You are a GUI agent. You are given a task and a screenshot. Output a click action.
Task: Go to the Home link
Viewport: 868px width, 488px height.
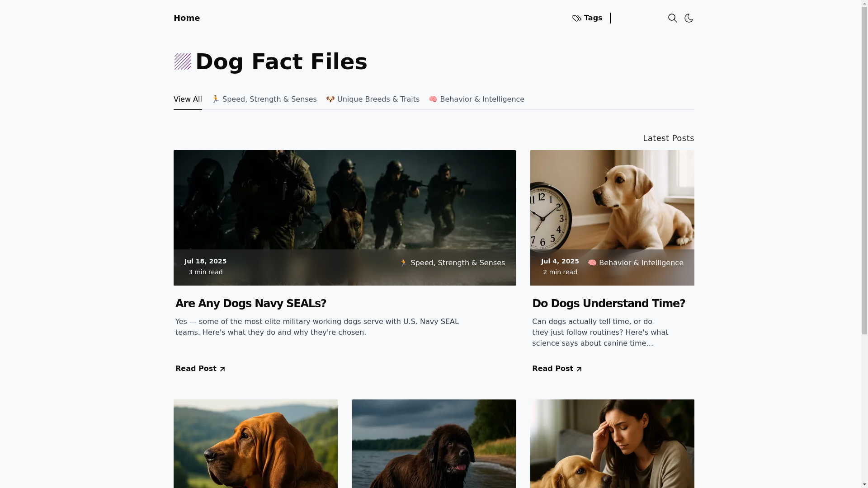pos(187,18)
